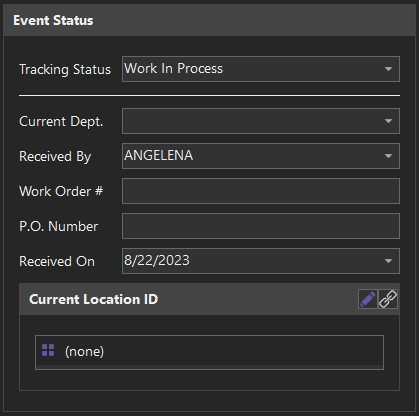Click the Work Order # input field
The image size is (419, 416).
261,191
